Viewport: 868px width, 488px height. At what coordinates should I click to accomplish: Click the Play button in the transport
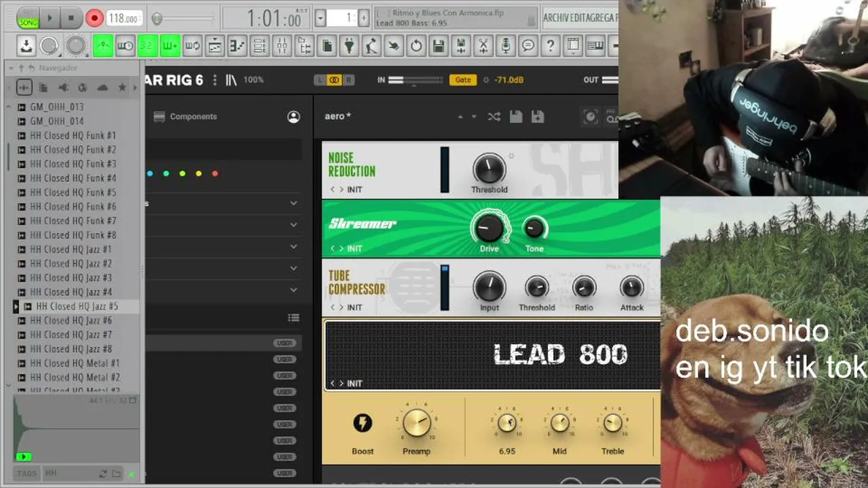click(50, 18)
